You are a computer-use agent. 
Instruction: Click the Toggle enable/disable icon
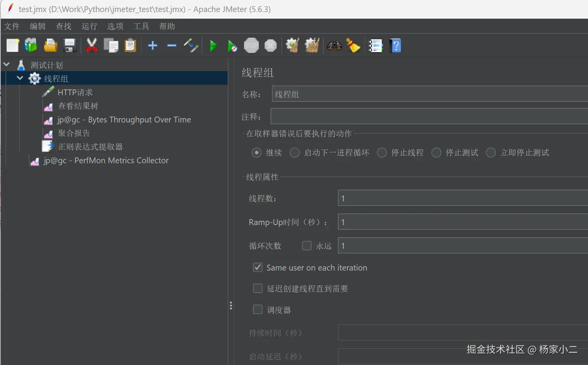tap(191, 45)
